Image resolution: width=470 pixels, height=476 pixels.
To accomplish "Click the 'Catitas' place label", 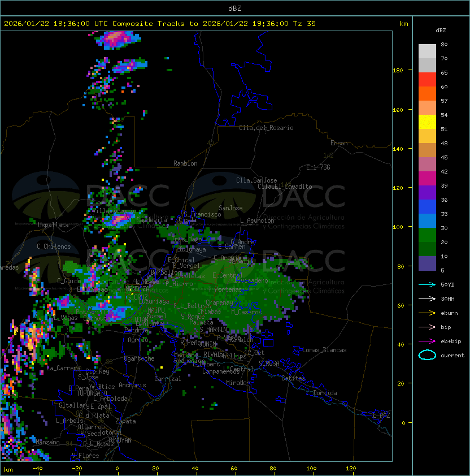I will point(293,378).
